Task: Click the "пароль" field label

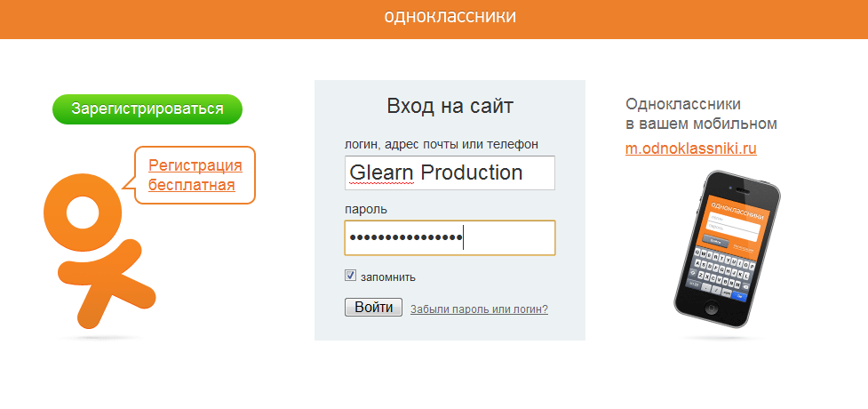Action: coord(366,209)
